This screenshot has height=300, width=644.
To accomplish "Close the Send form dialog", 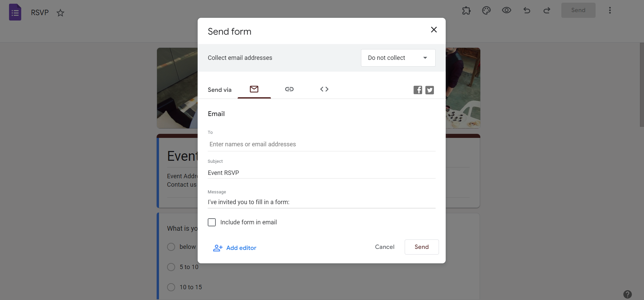I will pyautogui.click(x=434, y=30).
